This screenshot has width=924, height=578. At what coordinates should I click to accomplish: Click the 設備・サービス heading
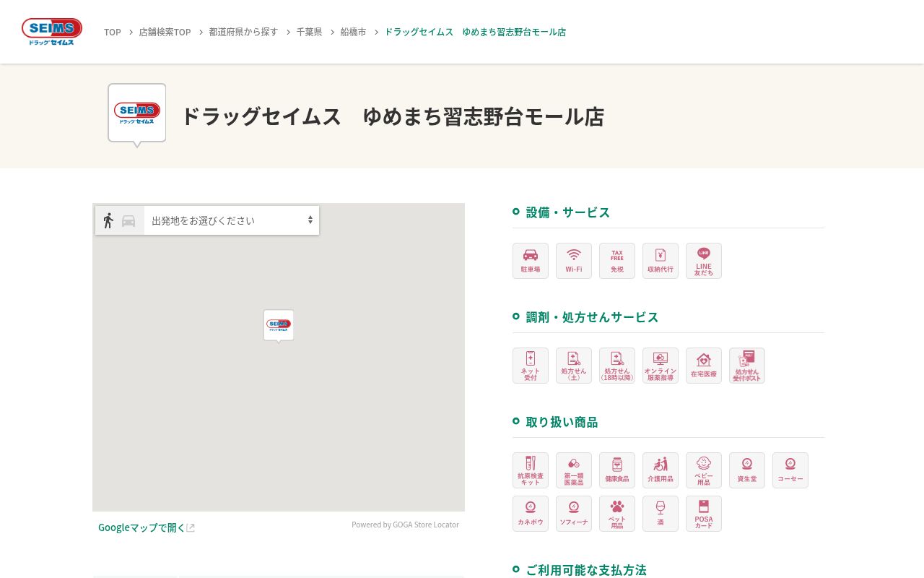568,212
